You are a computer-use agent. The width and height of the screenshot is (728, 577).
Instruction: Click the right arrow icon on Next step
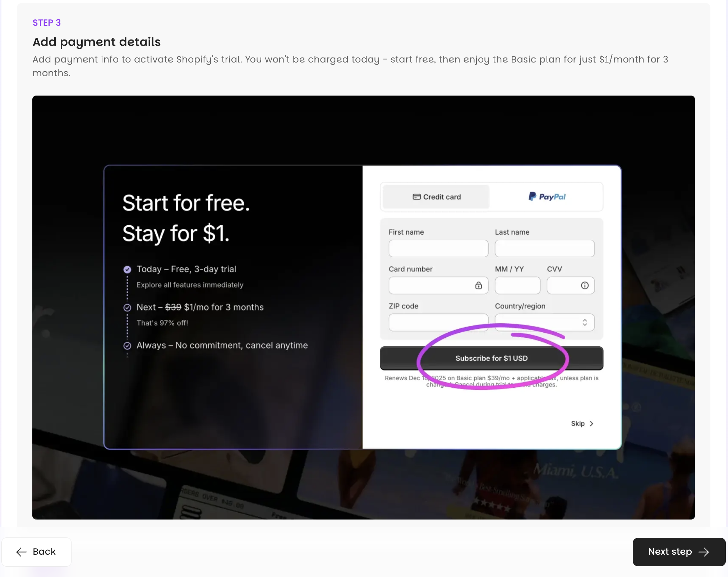click(x=704, y=552)
